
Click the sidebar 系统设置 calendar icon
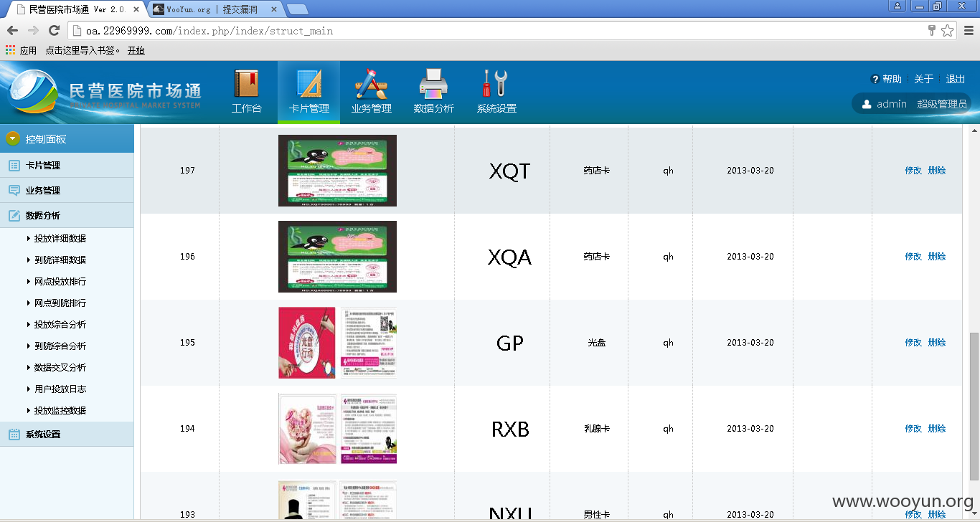click(x=14, y=435)
